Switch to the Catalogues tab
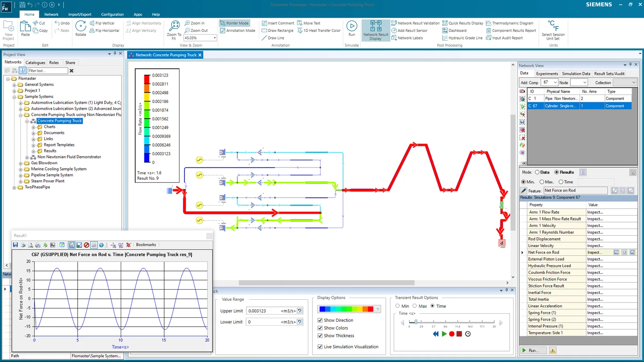This screenshot has height=362, width=644. [x=35, y=63]
